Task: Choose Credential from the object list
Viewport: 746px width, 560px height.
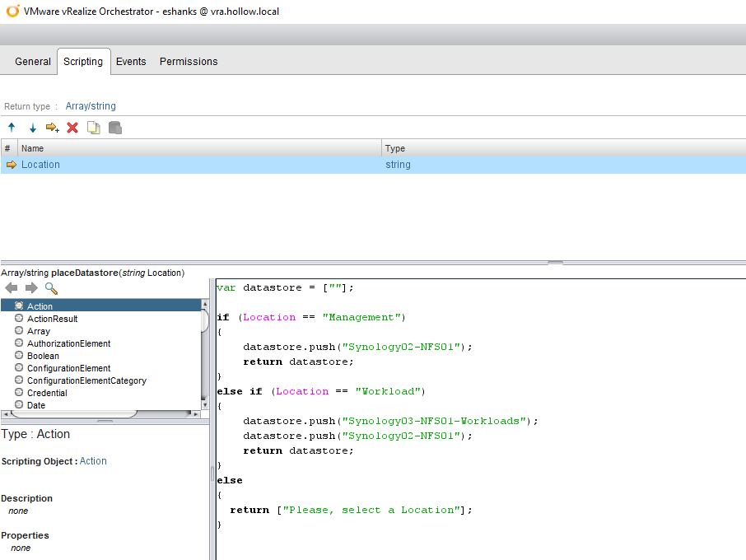Action: coord(47,393)
